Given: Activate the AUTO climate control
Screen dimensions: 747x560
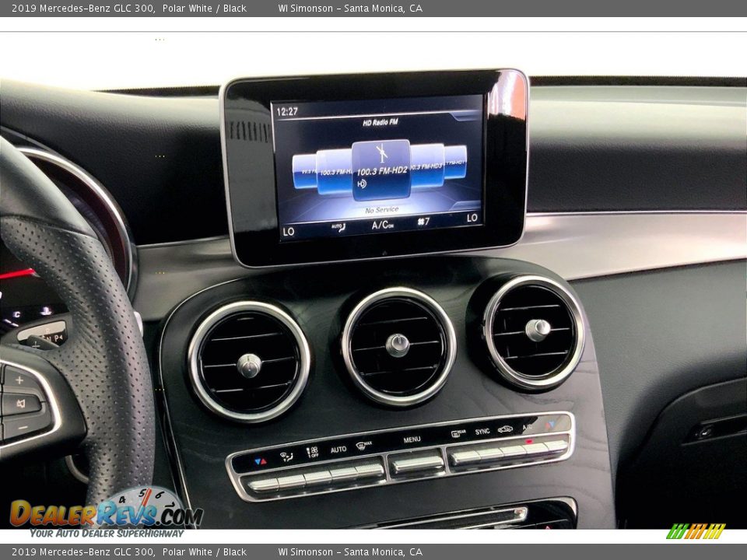Looking at the screenshot, I should pos(338,449).
